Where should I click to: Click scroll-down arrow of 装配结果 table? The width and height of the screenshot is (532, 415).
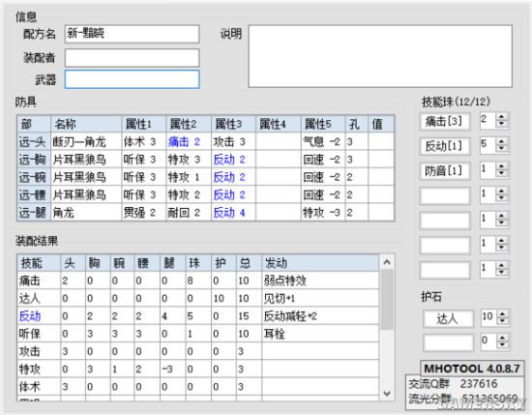tap(387, 394)
